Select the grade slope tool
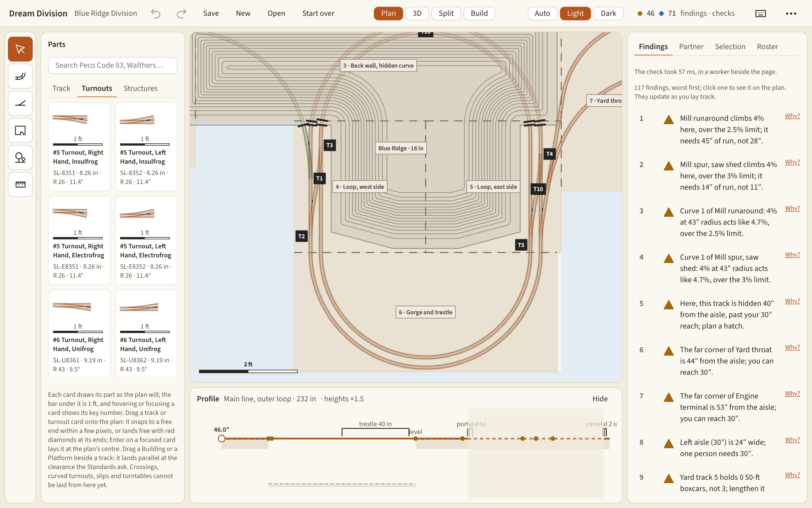812x508 pixels. [20, 103]
